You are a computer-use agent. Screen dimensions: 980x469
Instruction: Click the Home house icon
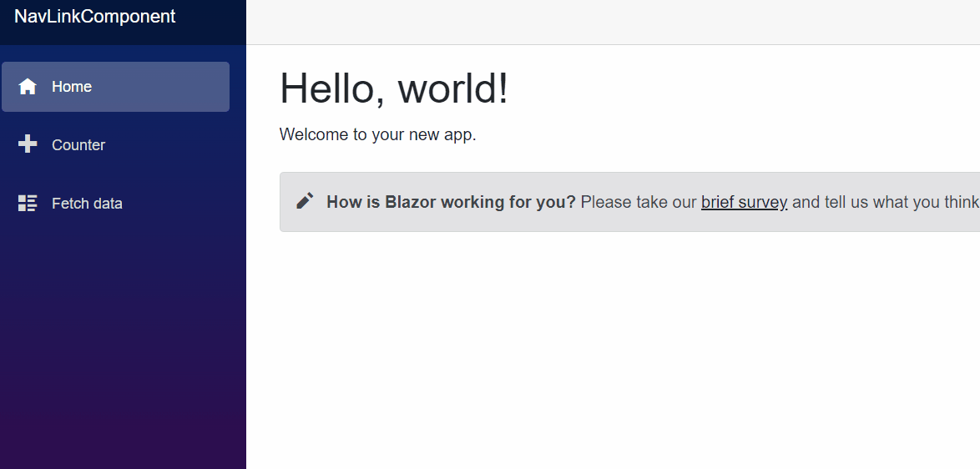tap(28, 87)
